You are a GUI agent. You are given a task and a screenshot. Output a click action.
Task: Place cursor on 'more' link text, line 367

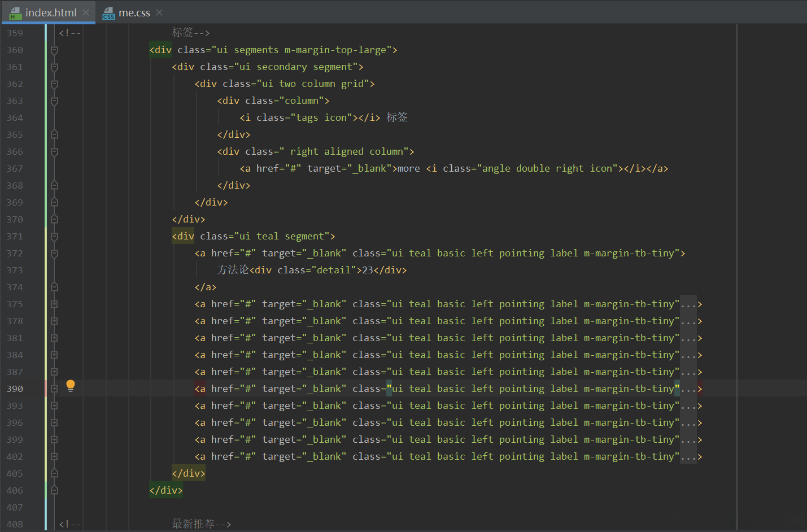click(408, 169)
